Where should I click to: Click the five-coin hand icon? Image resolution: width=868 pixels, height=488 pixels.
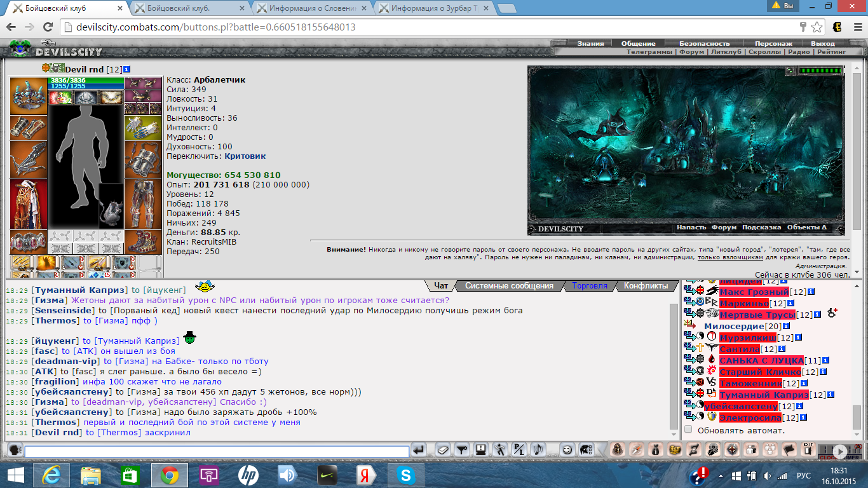(714, 450)
